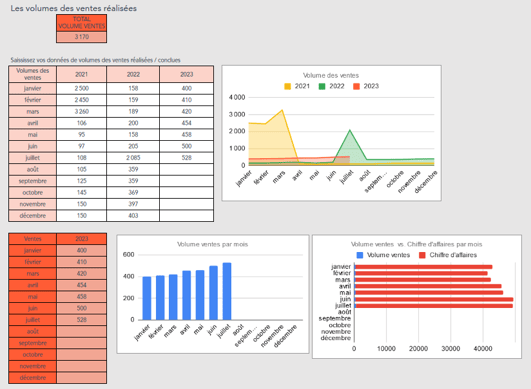The image size is (531, 389).
Task: Select the août 2021 cell 105
Action: tap(82, 169)
